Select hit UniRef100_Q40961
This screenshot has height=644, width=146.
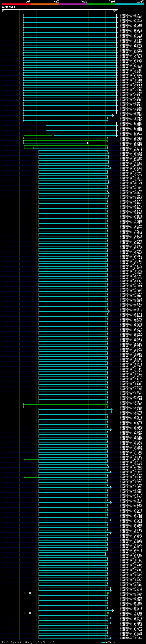(131, 168)
